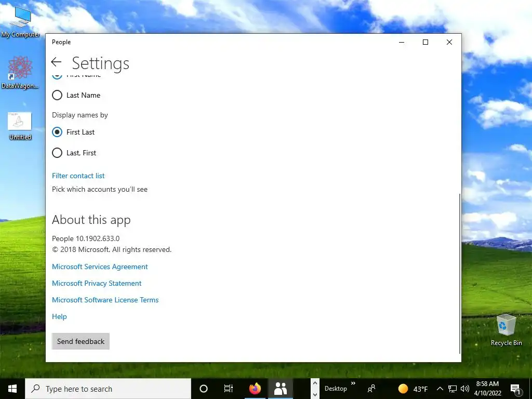Click the Type here to search box
The height and width of the screenshot is (399, 532).
tap(108, 389)
